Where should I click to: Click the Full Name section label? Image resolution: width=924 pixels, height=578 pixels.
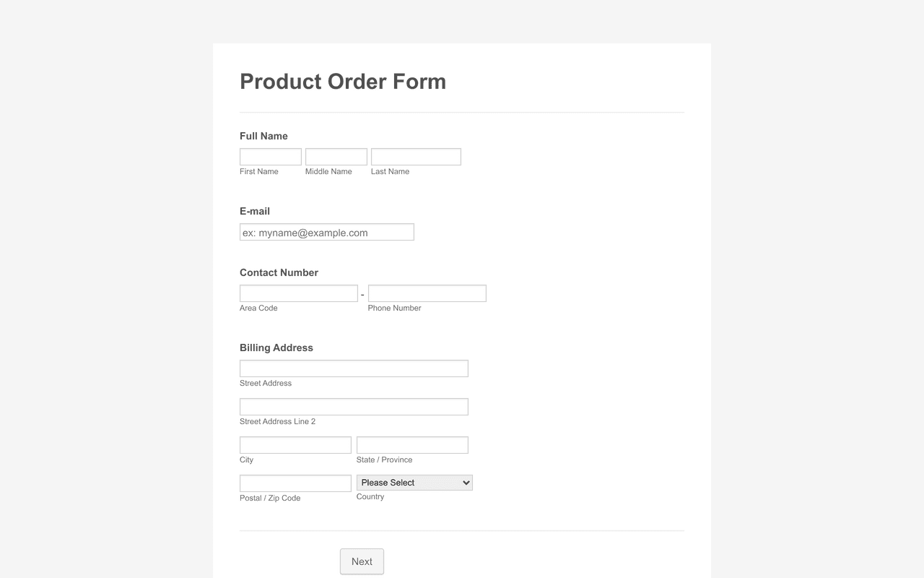click(x=263, y=136)
